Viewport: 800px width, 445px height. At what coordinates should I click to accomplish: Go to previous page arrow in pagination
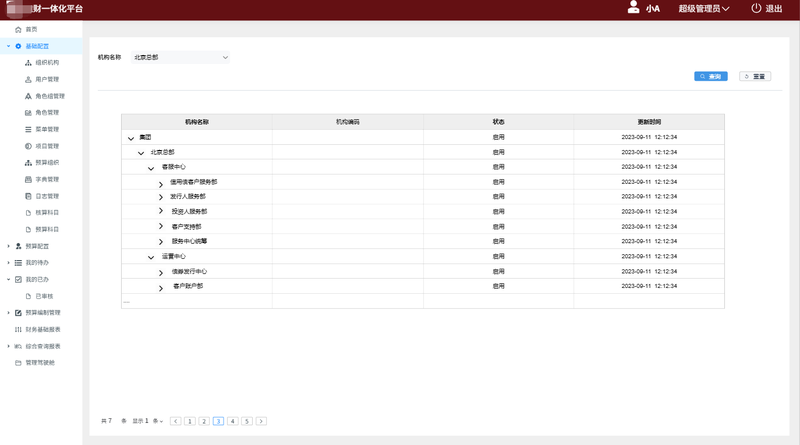coord(176,421)
